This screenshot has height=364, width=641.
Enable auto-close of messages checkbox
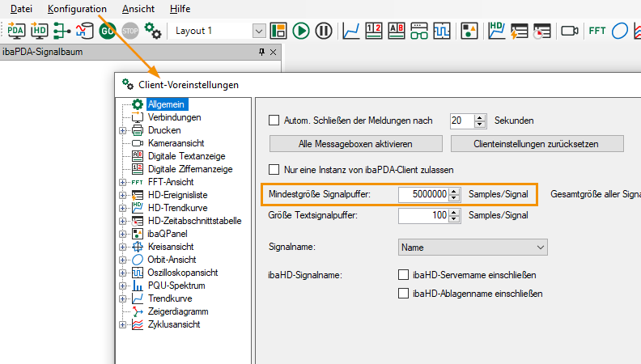tap(274, 121)
